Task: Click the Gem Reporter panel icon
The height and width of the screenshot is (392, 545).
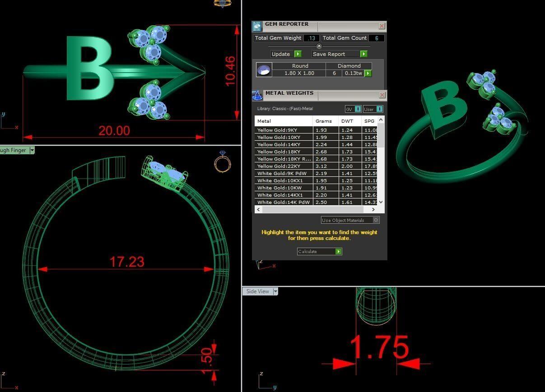Action: 257,26
